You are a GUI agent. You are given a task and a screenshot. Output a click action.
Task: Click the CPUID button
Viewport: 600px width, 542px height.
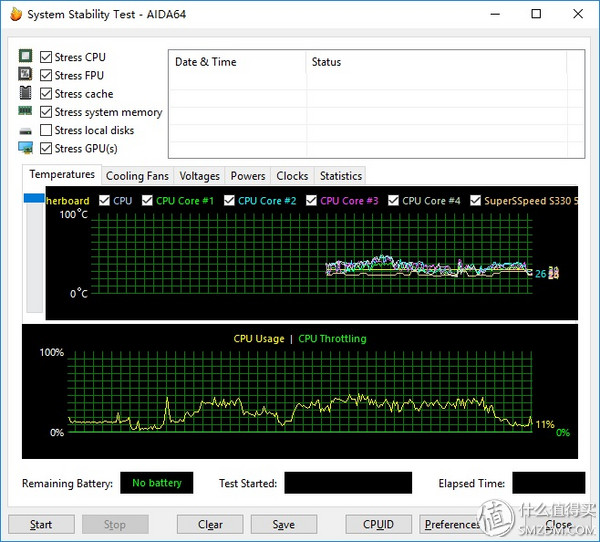coord(377,524)
